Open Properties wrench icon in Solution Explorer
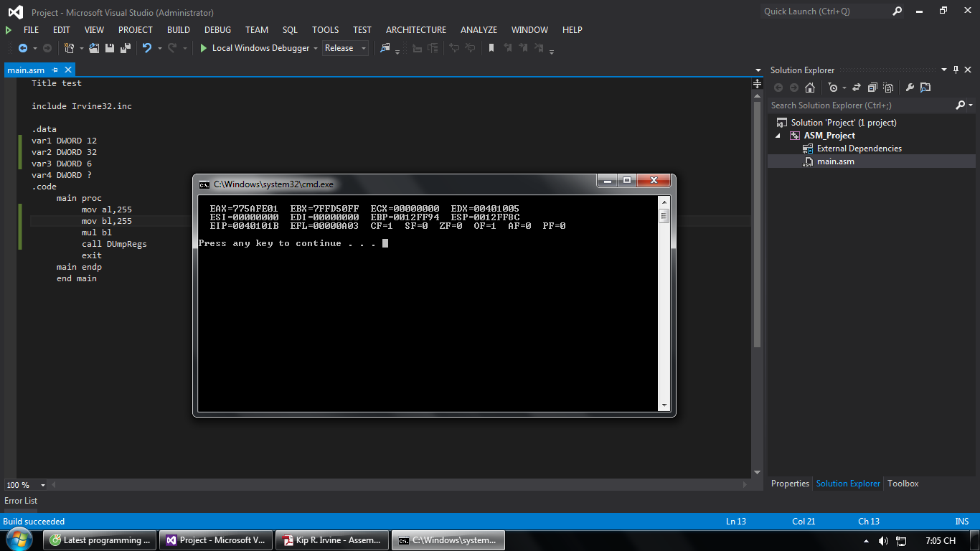 [x=910, y=88]
